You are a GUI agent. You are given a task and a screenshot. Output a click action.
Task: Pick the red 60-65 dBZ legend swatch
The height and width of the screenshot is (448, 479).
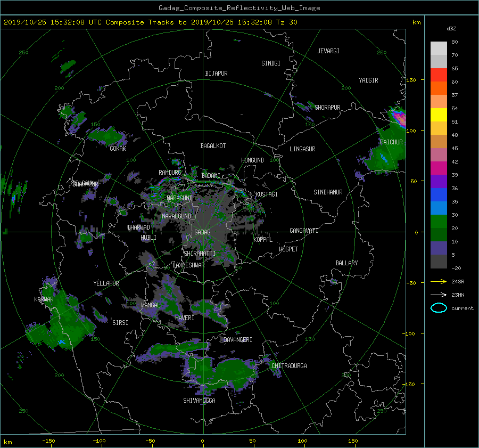coord(439,75)
